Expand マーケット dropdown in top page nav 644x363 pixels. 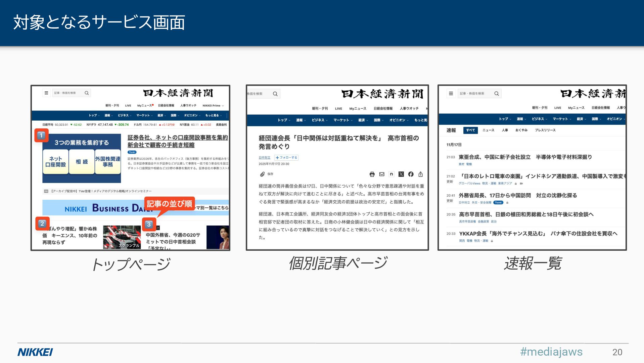(144, 115)
